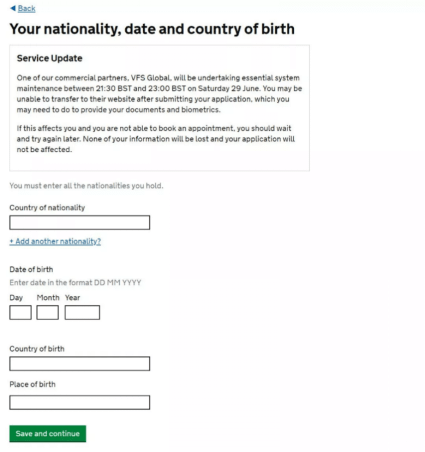Click the Back arrow icon
This screenshot has width=425, height=452.
[x=13, y=8]
